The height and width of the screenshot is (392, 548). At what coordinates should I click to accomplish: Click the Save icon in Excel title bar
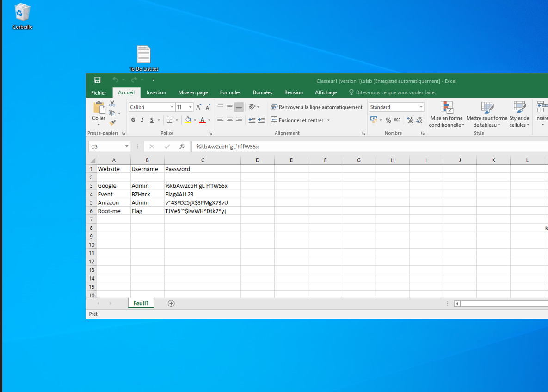point(98,80)
